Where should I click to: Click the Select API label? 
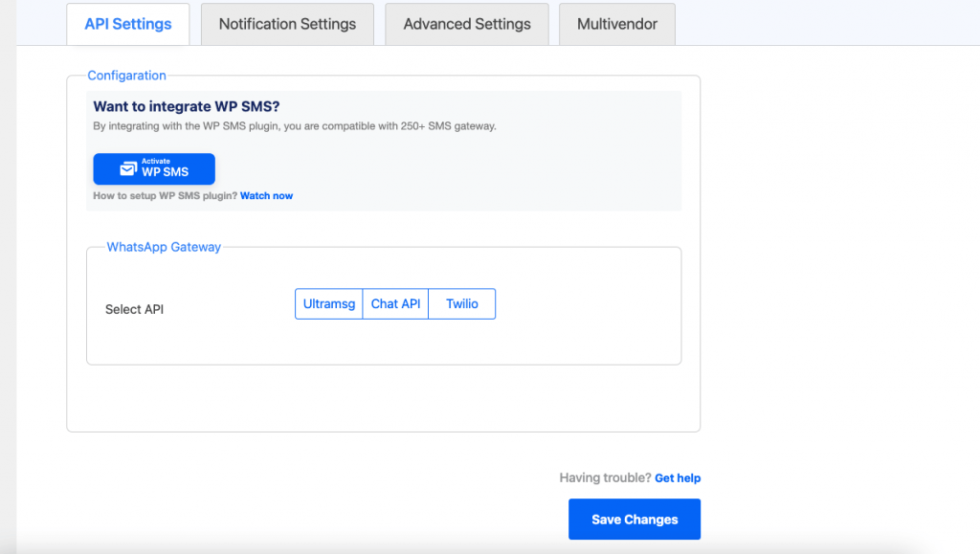click(x=134, y=309)
